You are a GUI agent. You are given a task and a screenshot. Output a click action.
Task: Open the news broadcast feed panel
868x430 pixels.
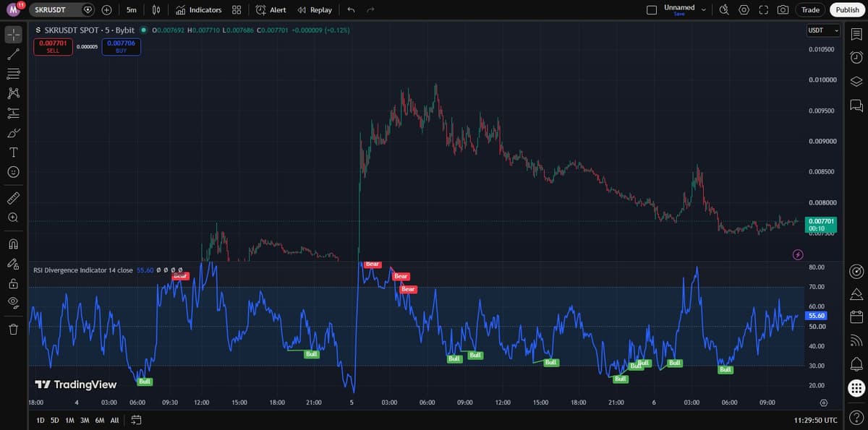tap(856, 340)
